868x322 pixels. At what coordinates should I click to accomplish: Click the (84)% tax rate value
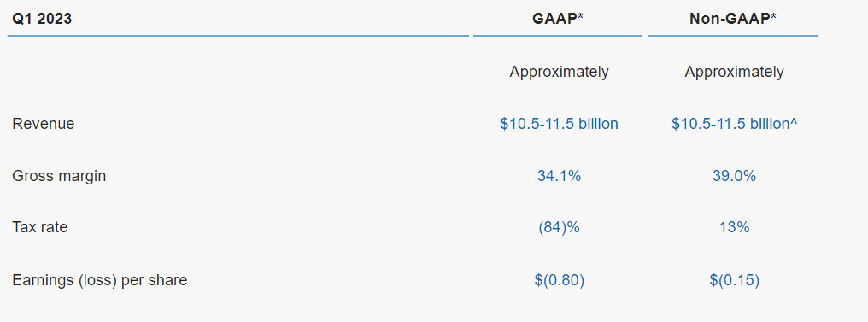[559, 227]
